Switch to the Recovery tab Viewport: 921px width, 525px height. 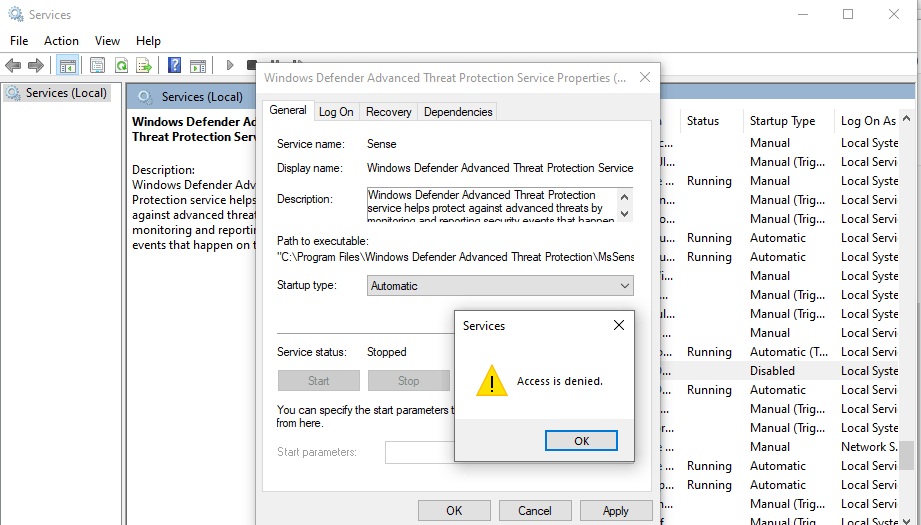tap(388, 112)
